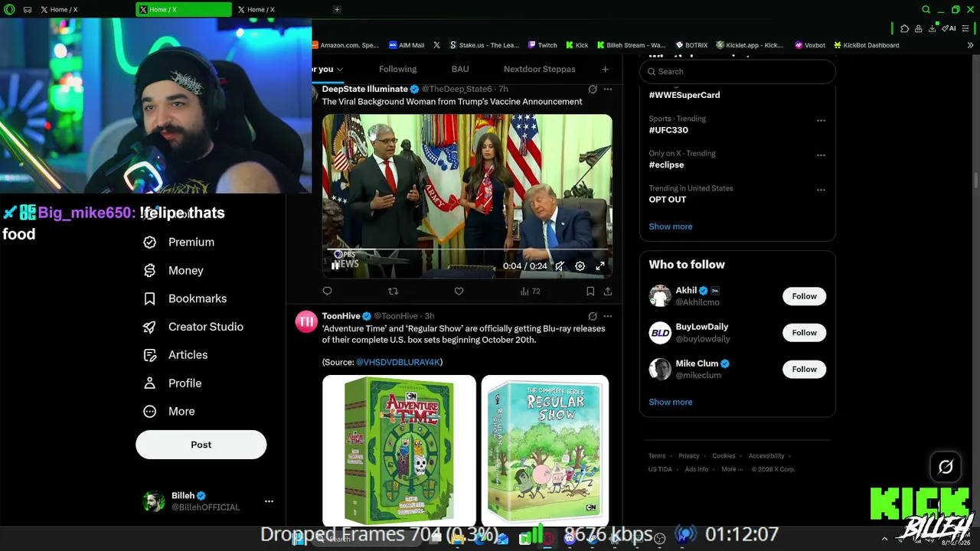Open #UFC330 trend options menu
This screenshot has width=980, height=551.
(821, 120)
